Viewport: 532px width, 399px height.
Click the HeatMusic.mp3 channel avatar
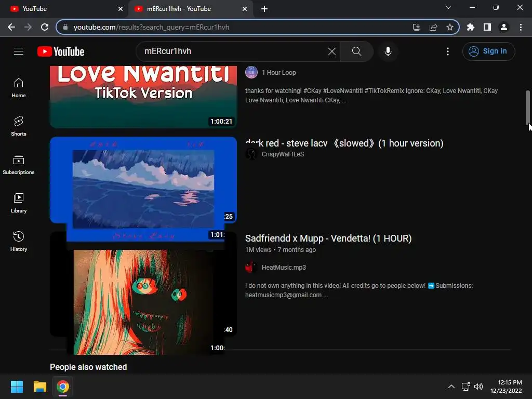(251, 268)
